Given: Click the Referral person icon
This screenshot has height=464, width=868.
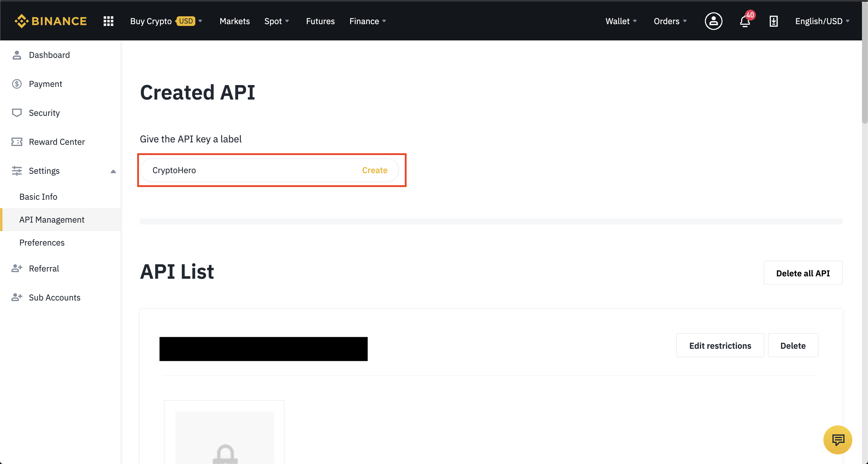Looking at the screenshot, I should click(x=17, y=269).
